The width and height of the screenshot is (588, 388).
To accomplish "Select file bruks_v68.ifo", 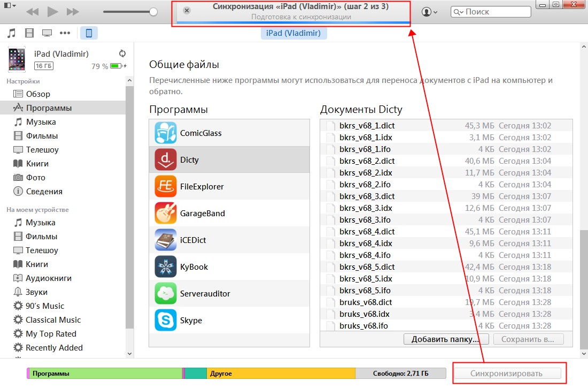I will tap(446, 325).
